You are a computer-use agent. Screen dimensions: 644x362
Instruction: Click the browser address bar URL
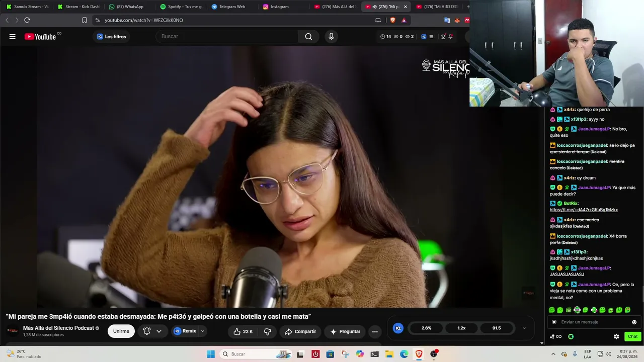coord(144,20)
